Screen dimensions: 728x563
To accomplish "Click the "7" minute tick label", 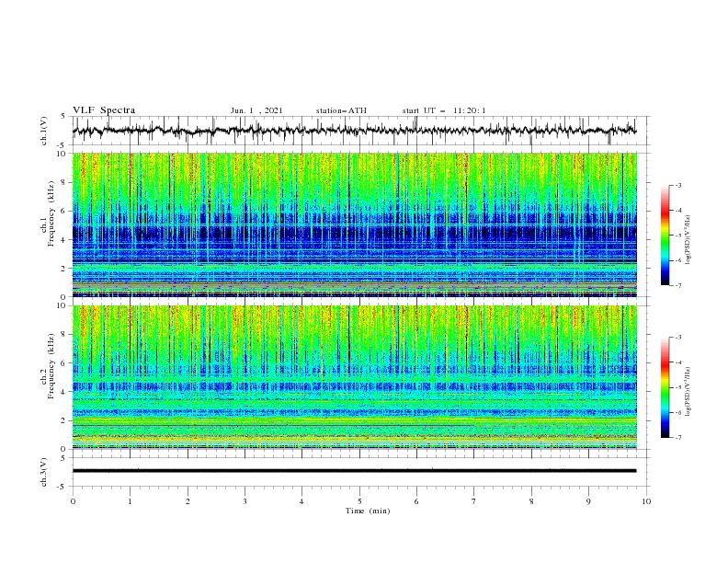I will (474, 501).
